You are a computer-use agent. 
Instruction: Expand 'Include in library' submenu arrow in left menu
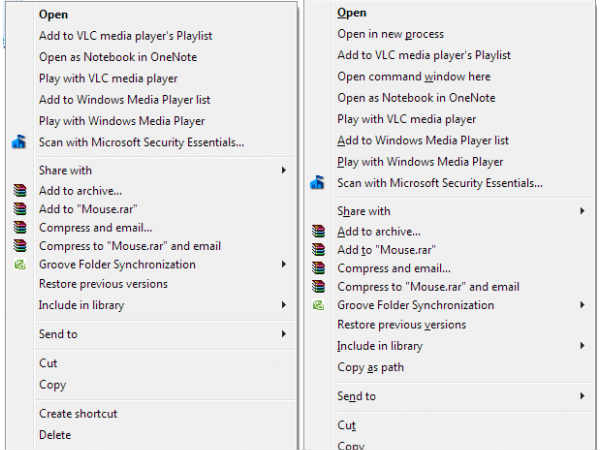[x=284, y=305]
